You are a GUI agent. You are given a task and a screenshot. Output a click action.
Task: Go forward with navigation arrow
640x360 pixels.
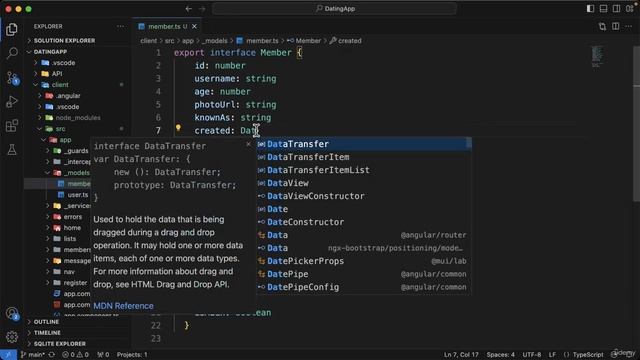[x=202, y=9]
